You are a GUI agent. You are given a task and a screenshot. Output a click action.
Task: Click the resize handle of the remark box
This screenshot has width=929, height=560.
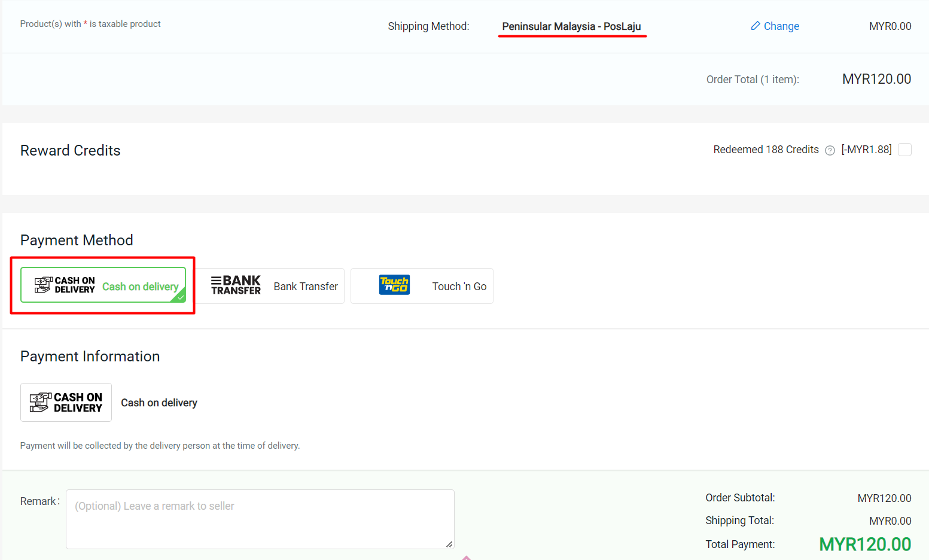click(x=449, y=544)
